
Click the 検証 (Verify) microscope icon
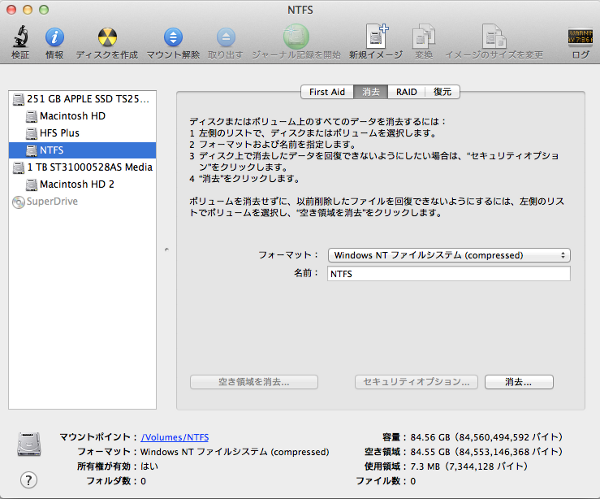(x=20, y=38)
